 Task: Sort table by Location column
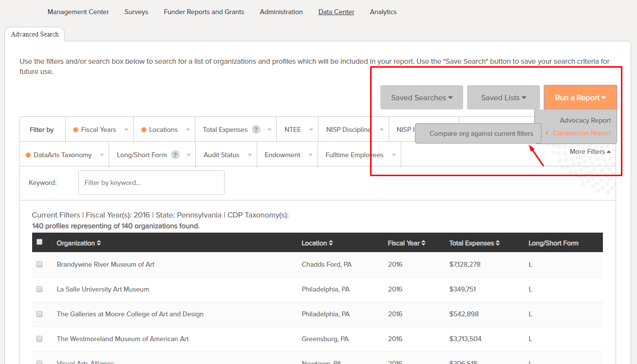click(x=331, y=243)
